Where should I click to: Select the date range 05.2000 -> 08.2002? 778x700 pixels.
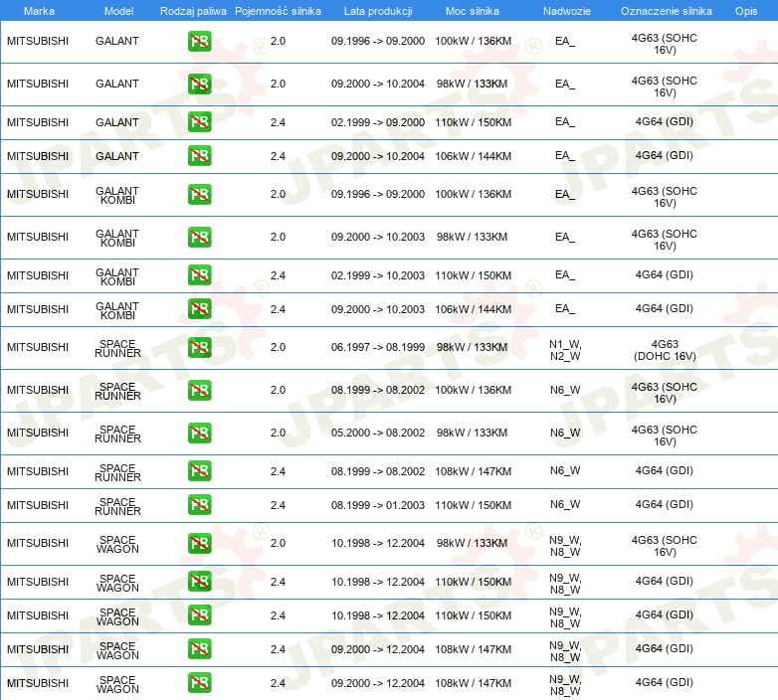pyautogui.click(x=378, y=433)
